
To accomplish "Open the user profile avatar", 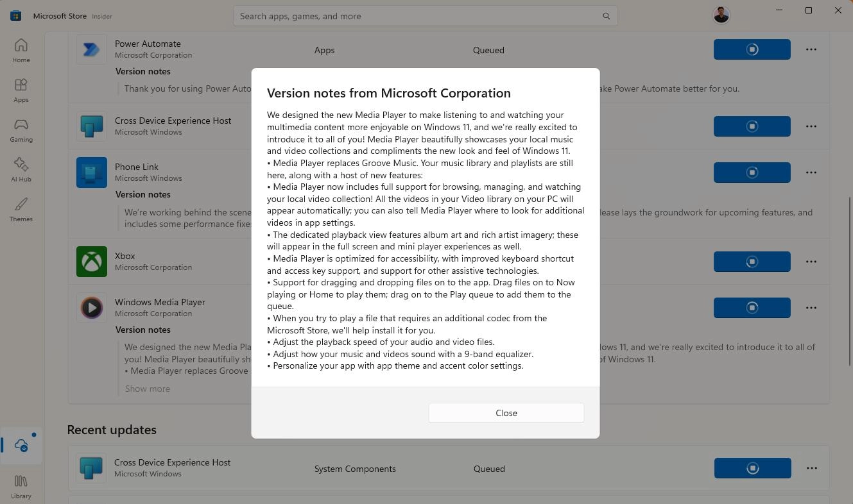I will point(721,15).
